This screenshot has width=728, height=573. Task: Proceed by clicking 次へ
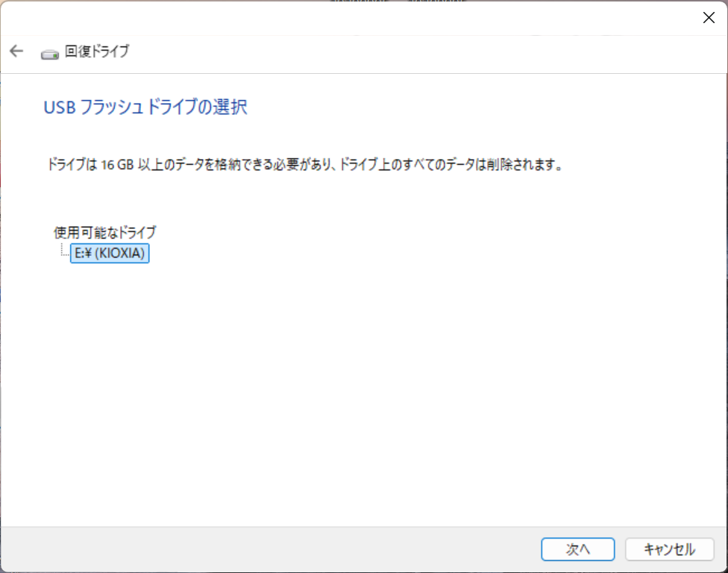pyautogui.click(x=578, y=549)
